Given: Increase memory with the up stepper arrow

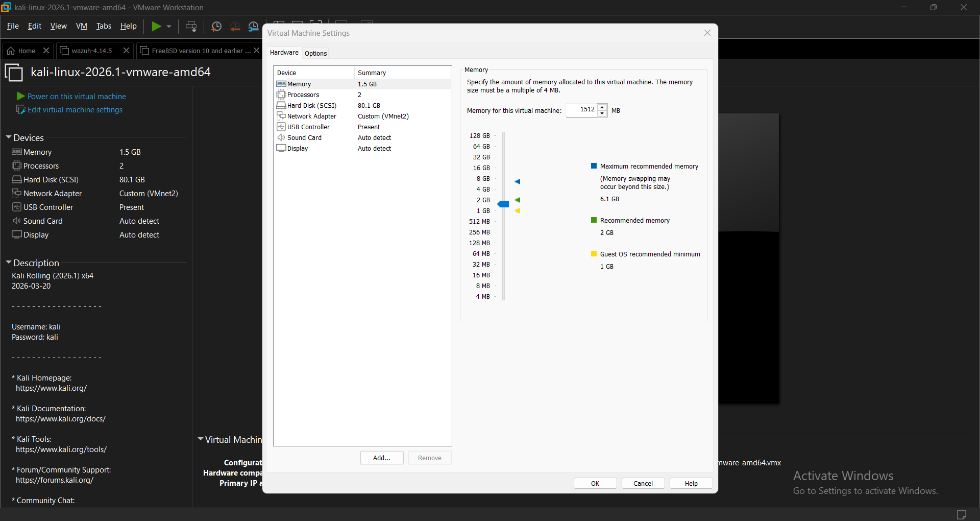Looking at the screenshot, I should click(x=602, y=107).
